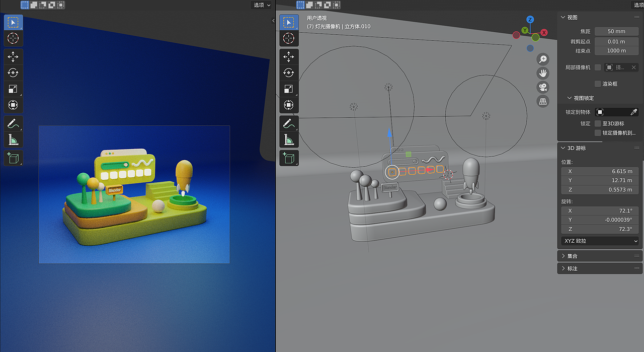Open the 选项 dropdown in left viewport
The width and height of the screenshot is (644, 352).
[262, 5]
